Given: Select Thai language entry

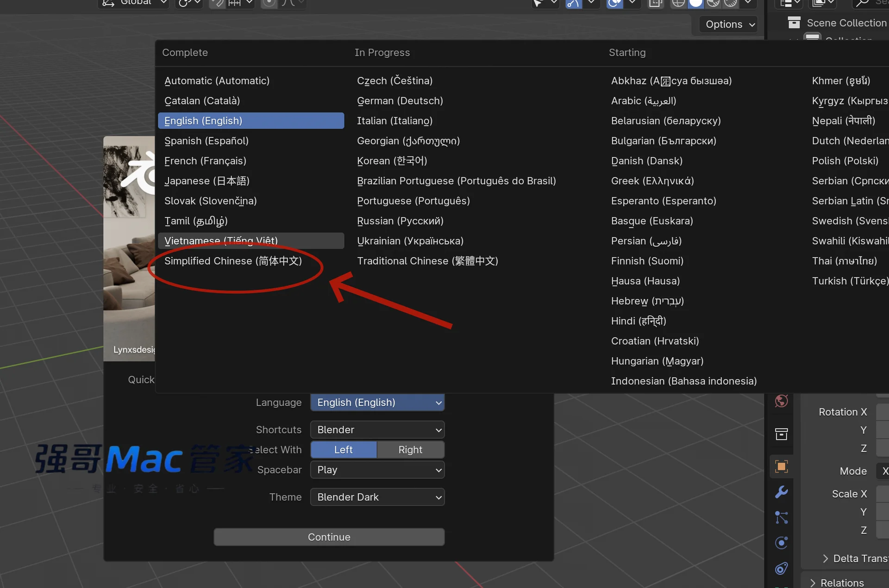Looking at the screenshot, I should (844, 261).
